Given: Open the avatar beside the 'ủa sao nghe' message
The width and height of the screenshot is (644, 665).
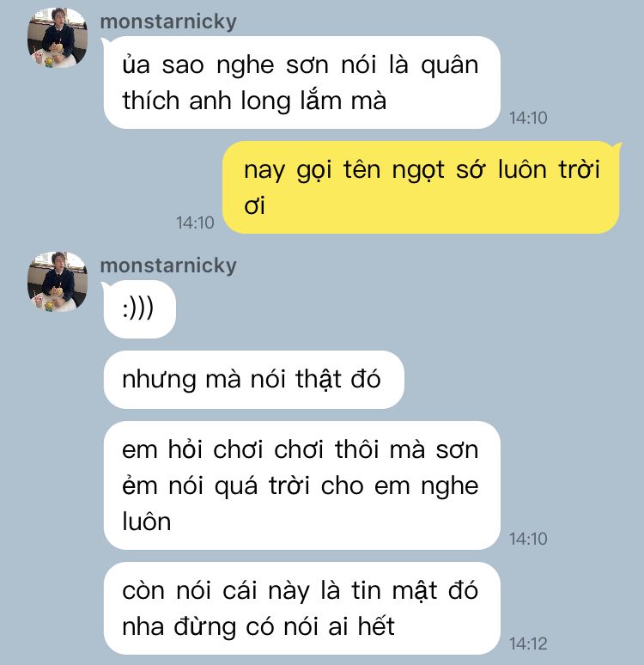Looking at the screenshot, I should click(x=58, y=37).
